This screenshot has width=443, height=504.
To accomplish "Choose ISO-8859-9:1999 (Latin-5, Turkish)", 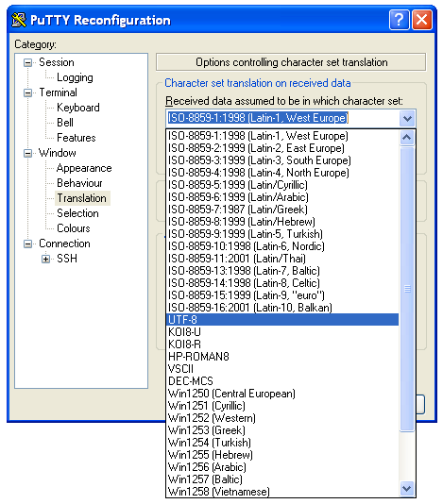I will pos(282,234).
